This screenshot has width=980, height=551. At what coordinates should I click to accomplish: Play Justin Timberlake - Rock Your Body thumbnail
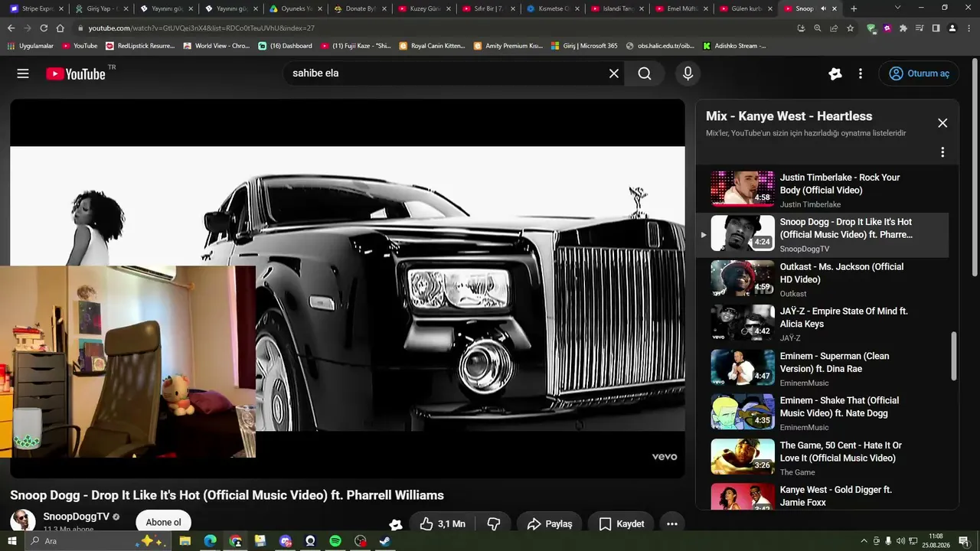coord(743,188)
